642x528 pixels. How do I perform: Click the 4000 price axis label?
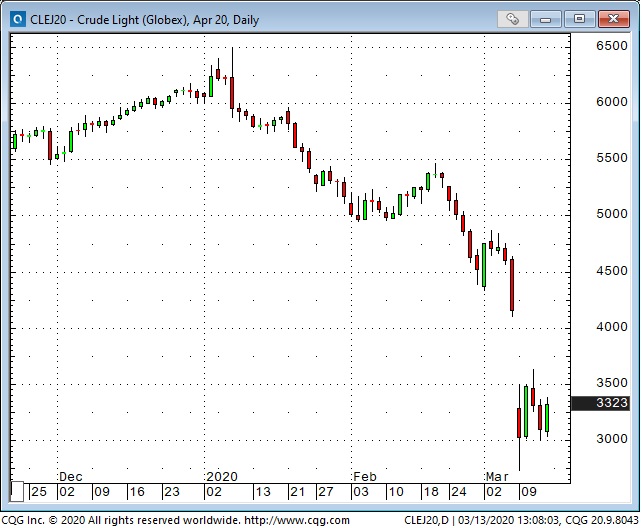tap(611, 327)
